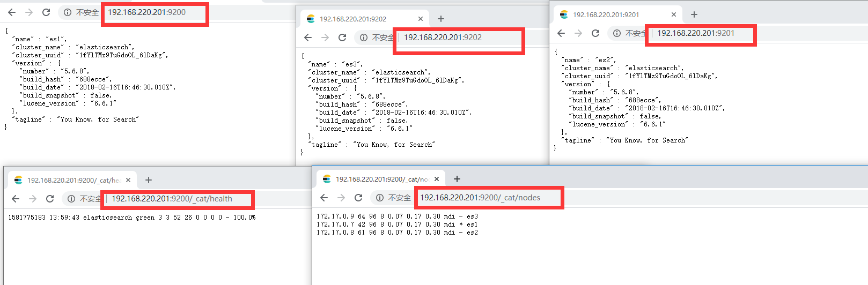Go back in the 9200 browser window

click(x=12, y=12)
